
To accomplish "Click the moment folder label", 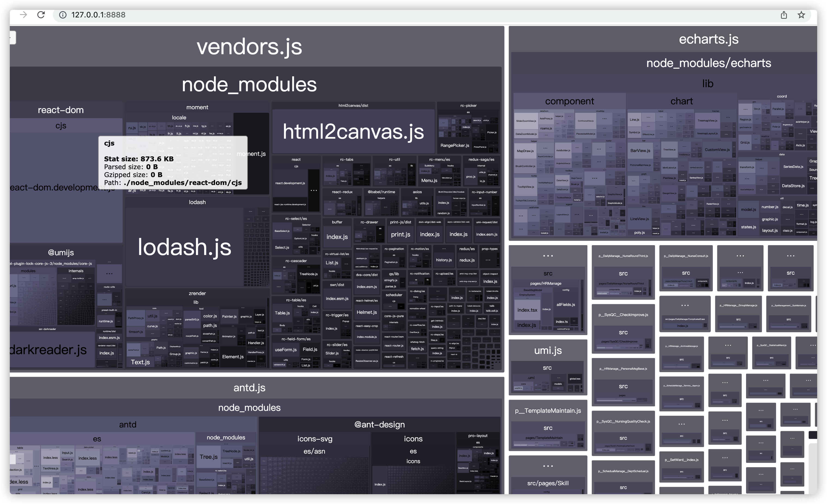I will 197,107.
